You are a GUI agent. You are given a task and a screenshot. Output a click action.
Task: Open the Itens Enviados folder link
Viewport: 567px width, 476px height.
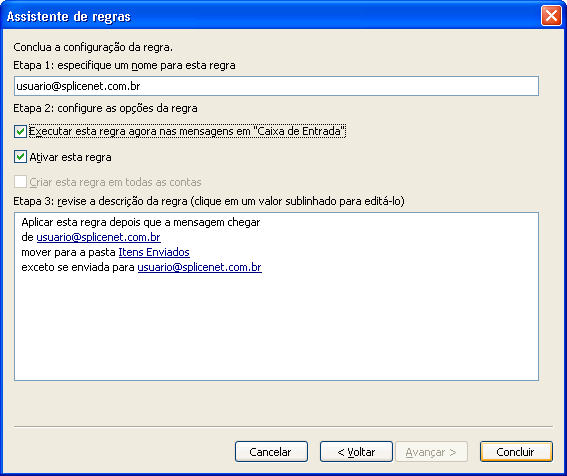pyautogui.click(x=154, y=252)
